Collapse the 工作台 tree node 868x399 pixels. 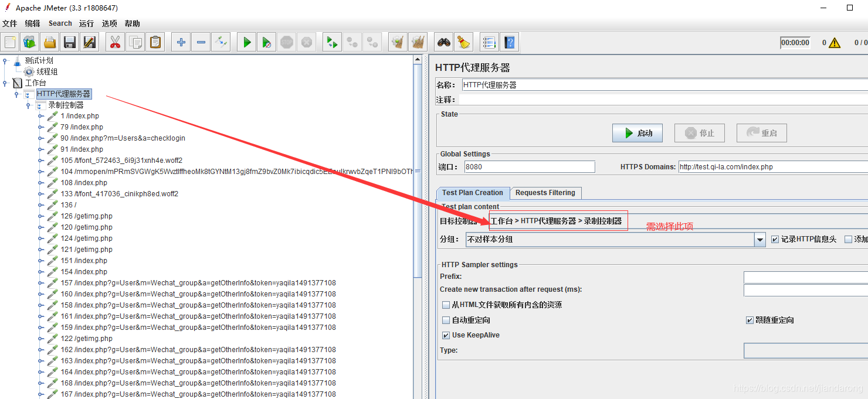point(5,83)
